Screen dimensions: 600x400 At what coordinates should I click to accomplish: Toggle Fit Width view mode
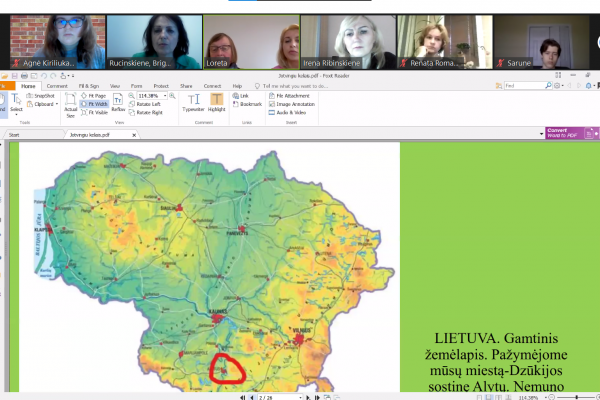tap(94, 104)
